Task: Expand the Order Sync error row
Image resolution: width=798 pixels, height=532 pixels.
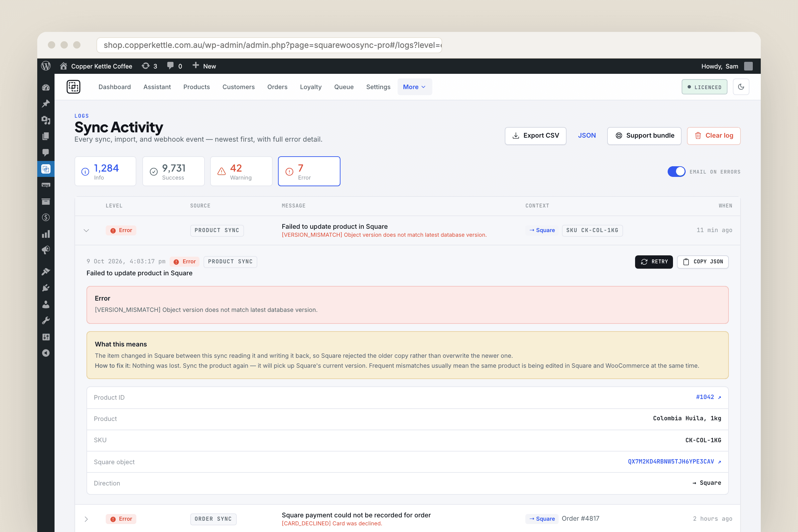Action: pos(86,519)
